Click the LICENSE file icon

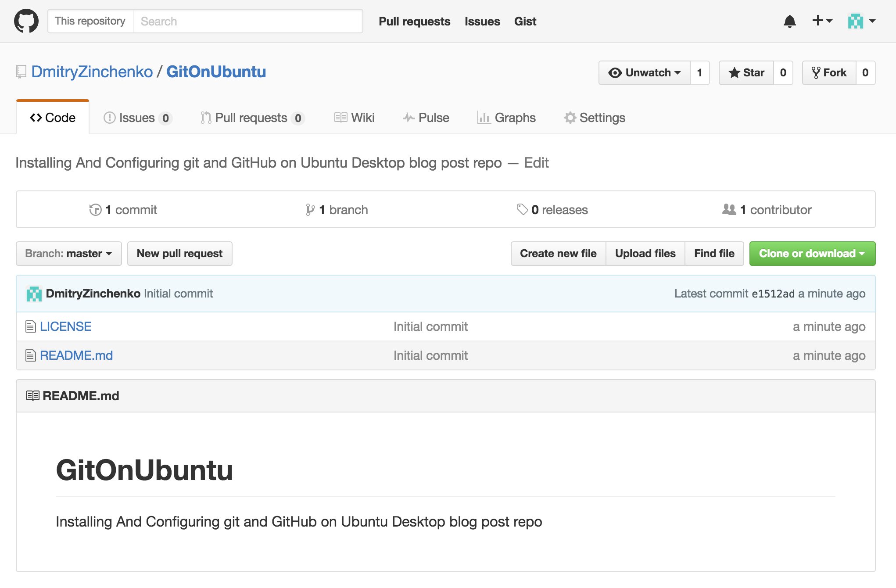point(30,326)
